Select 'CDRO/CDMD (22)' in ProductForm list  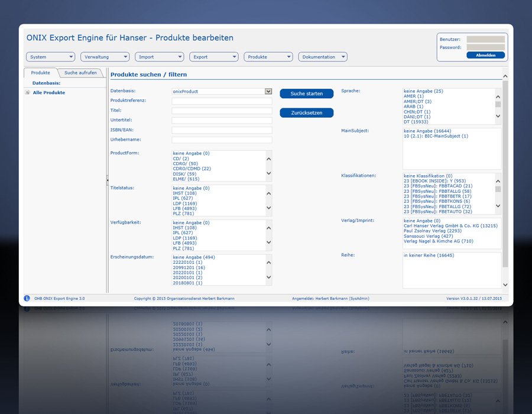[x=192, y=169]
